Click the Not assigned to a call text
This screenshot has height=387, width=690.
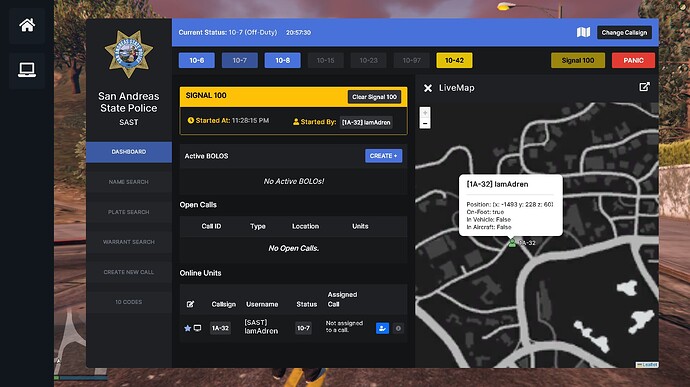point(344,326)
